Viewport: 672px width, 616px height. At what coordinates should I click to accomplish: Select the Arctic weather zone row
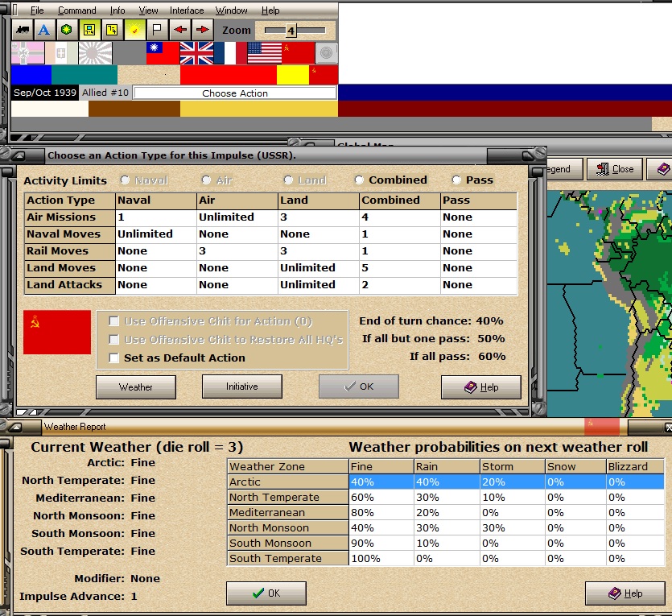tap(446, 482)
